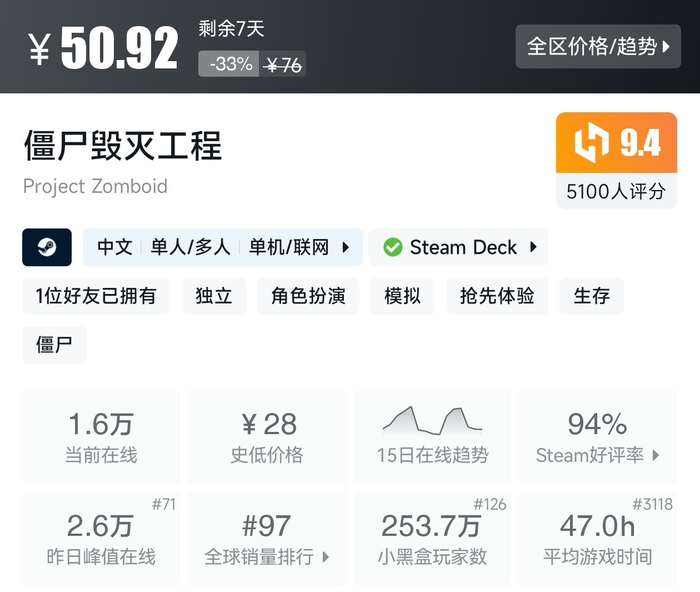Open 全区价格/趋势 regional price trends
This screenshot has width=700, height=592.
point(598,47)
